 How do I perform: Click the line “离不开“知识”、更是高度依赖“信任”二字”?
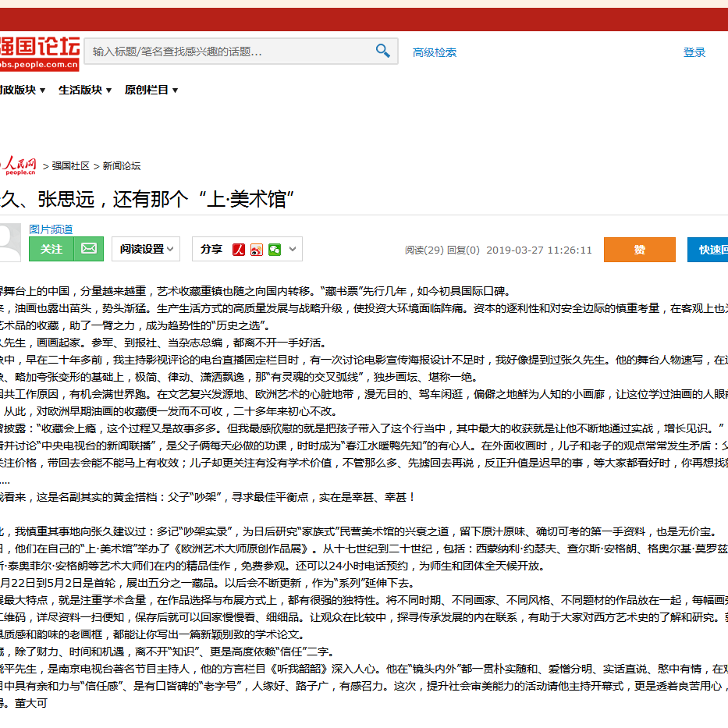[234, 652]
